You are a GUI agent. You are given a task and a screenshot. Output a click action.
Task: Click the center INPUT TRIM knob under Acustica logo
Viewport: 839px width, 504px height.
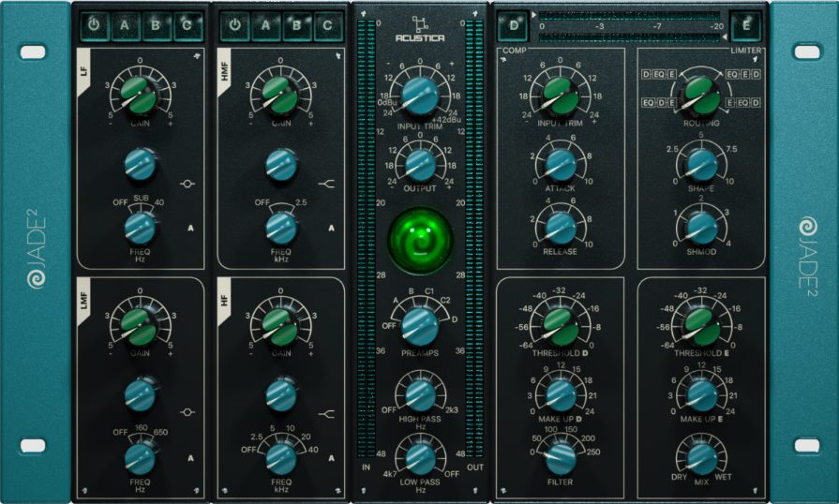pyautogui.click(x=420, y=96)
